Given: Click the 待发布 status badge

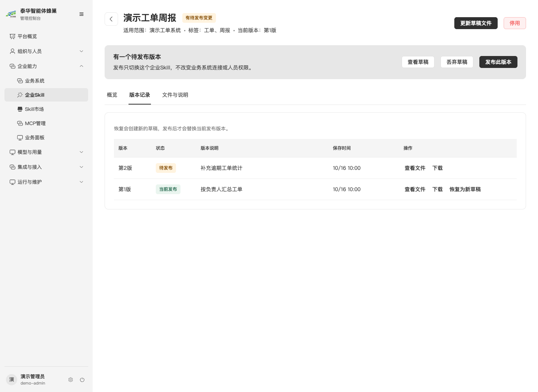Looking at the screenshot, I should click(166, 168).
